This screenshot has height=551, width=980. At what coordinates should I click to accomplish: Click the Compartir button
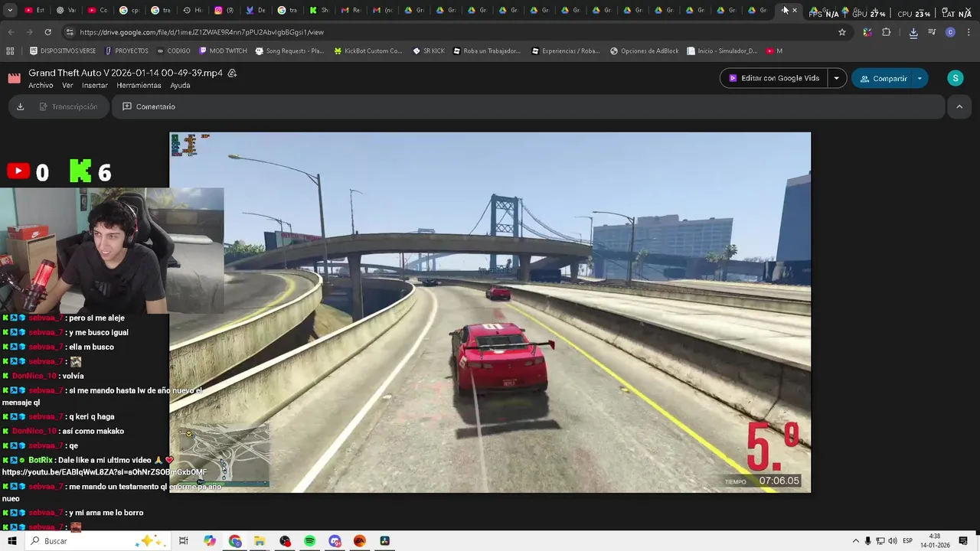tap(884, 78)
